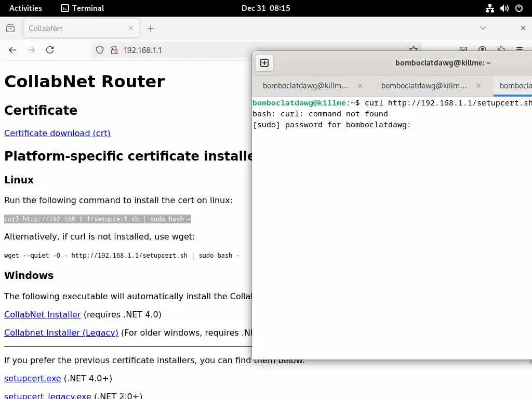Image resolution: width=532 pixels, height=399 pixels.
Task: Close the second terminal tab
Action: tap(478, 86)
